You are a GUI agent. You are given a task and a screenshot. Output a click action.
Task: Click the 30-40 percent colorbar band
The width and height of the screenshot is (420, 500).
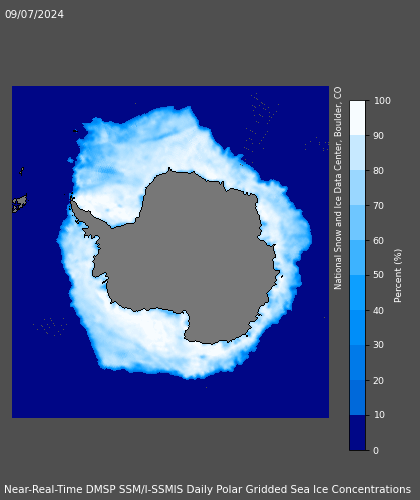click(357, 328)
